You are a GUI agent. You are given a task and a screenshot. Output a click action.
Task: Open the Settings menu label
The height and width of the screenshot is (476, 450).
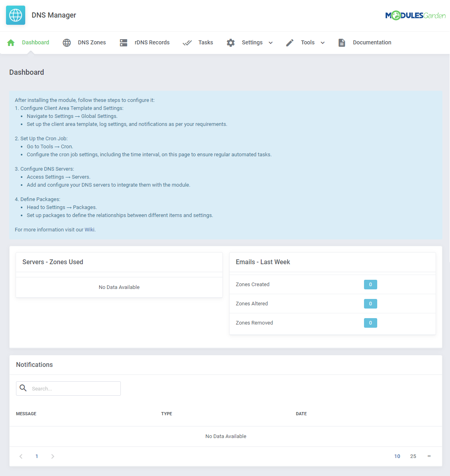point(252,42)
